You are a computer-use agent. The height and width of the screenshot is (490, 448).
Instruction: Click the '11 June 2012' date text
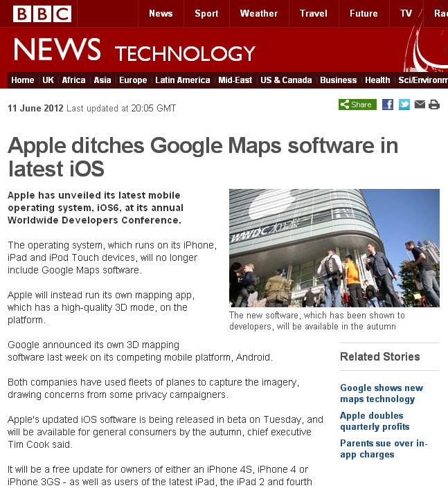(x=35, y=108)
